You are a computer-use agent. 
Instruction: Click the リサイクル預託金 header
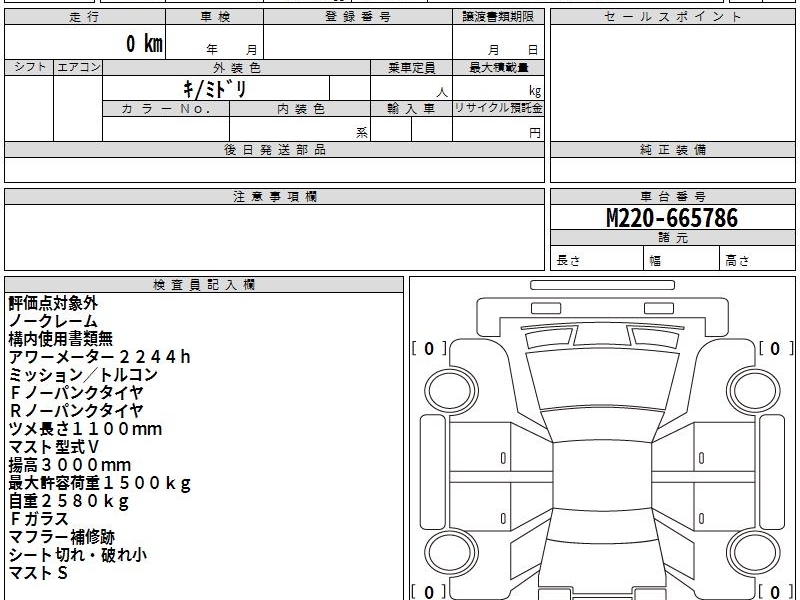(x=498, y=109)
